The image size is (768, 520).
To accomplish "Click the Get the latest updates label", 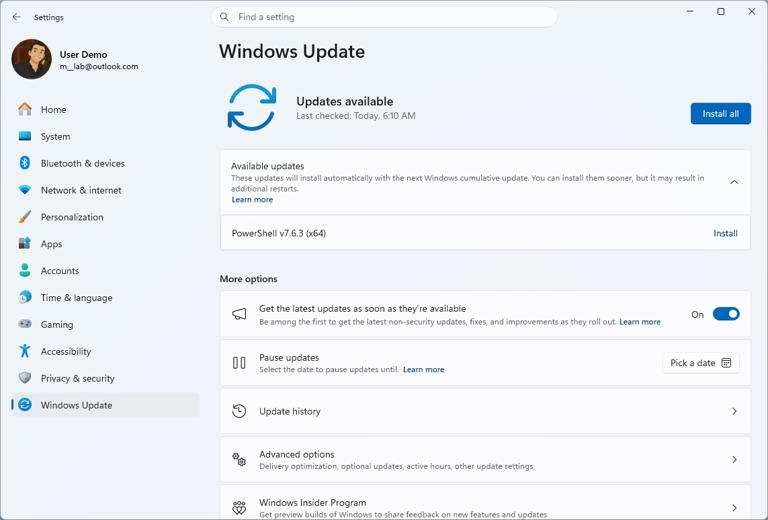I will click(x=362, y=309).
